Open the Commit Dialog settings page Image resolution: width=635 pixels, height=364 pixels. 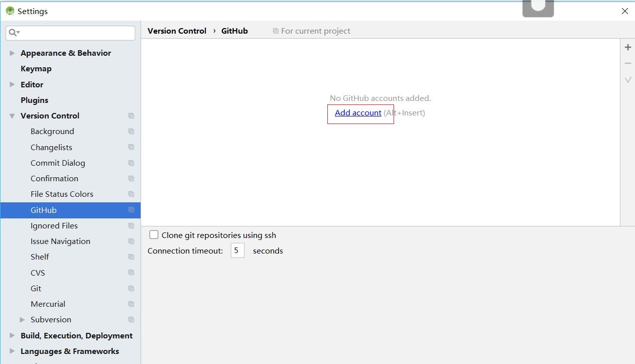(x=58, y=163)
